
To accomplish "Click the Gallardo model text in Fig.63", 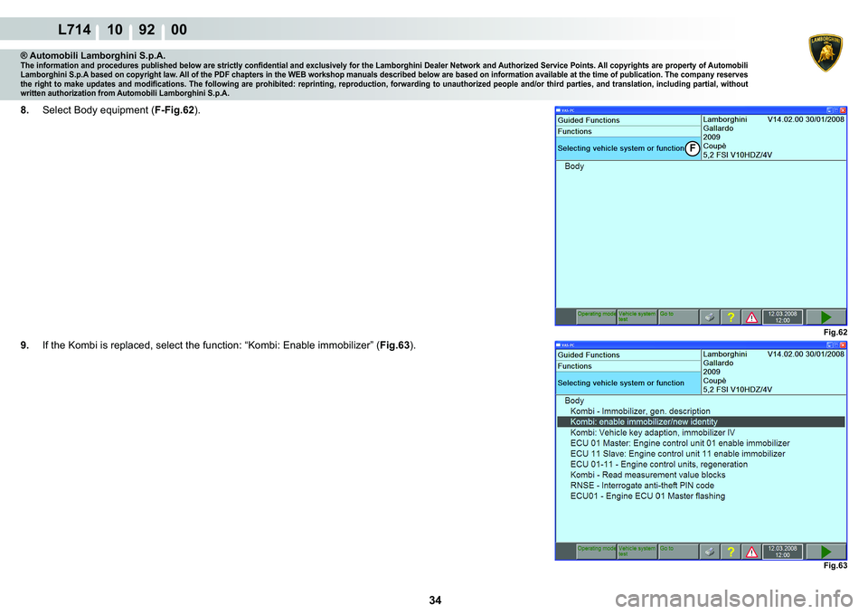I will click(x=718, y=363).
